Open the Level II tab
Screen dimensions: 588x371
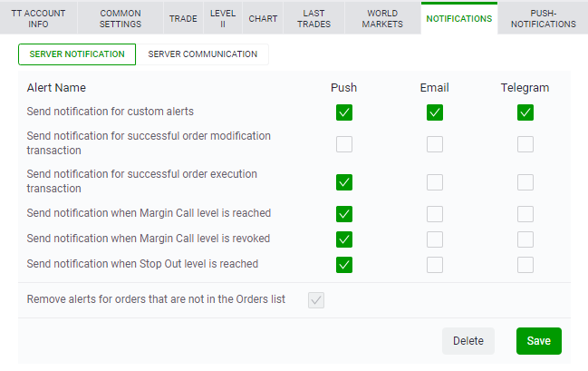(x=223, y=18)
